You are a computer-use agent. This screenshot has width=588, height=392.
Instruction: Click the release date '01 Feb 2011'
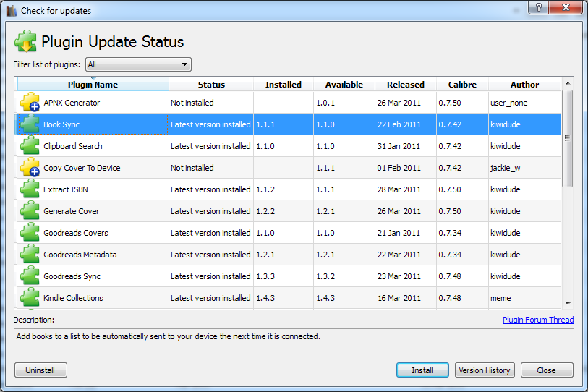pos(399,168)
